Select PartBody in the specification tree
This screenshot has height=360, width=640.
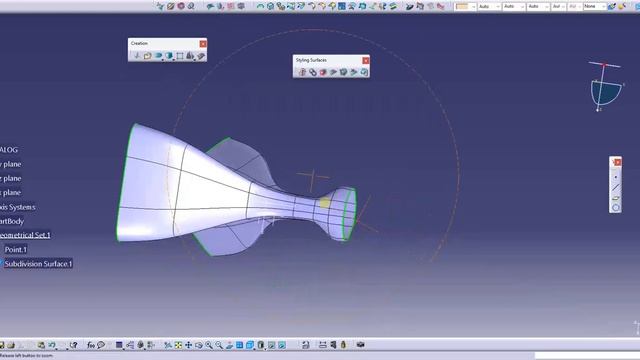(12, 221)
